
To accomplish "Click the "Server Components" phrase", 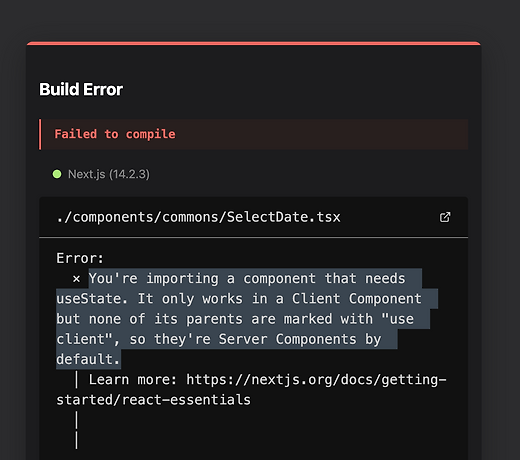I will [287, 339].
